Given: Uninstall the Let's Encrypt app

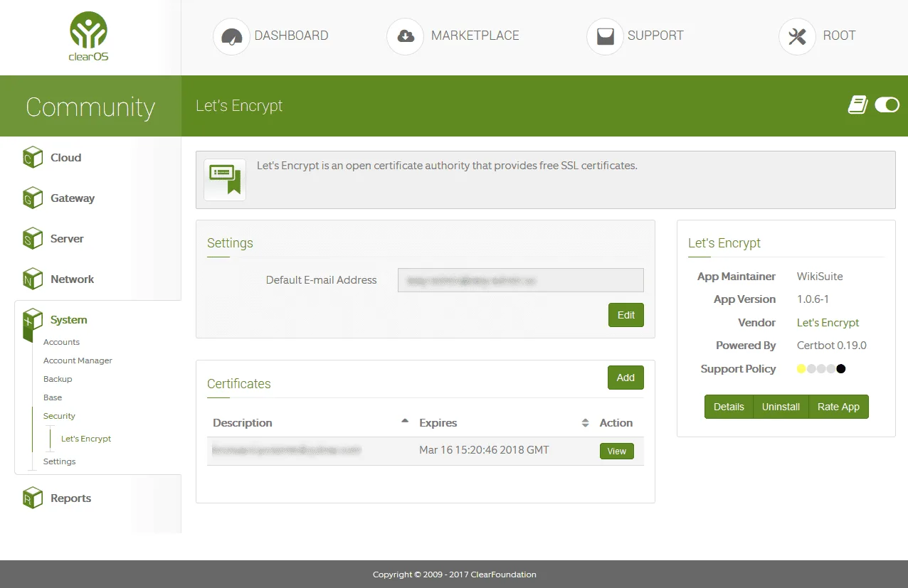Looking at the screenshot, I should [781, 407].
